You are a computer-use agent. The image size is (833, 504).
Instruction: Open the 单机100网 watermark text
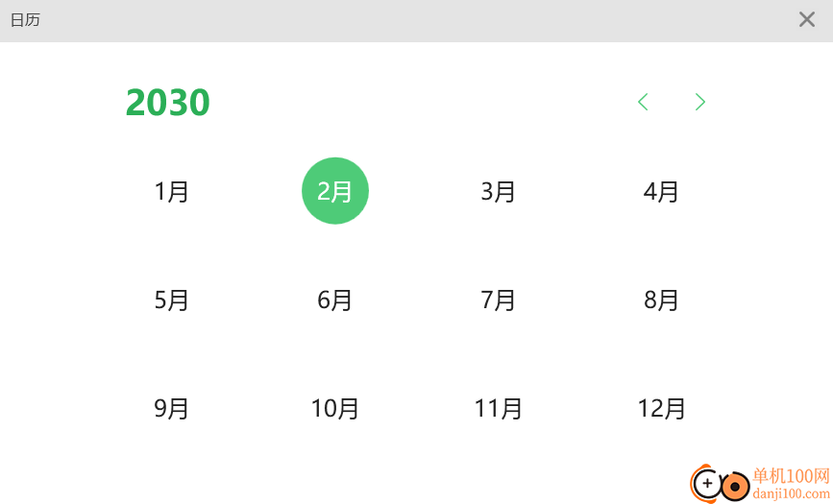(x=791, y=475)
